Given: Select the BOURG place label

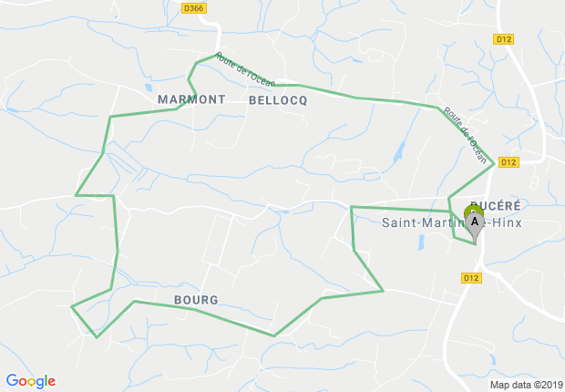Looking at the screenshot, I should pyautogui.click(x=196, y=300).
